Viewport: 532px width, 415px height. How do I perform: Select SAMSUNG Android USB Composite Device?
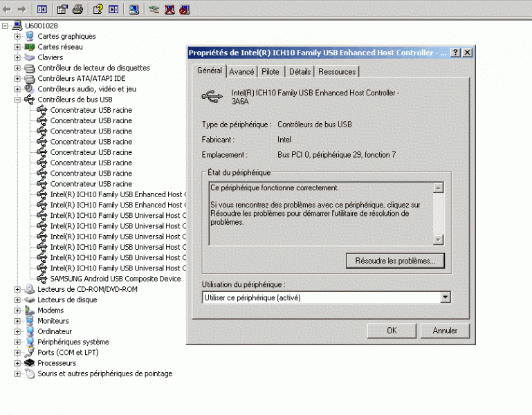[x=115, y=279]
